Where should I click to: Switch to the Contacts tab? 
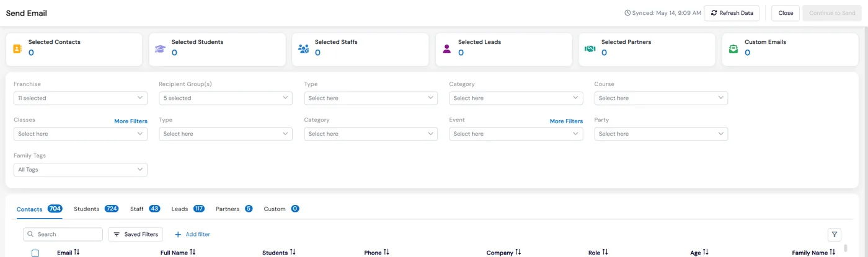pos(39,209)
